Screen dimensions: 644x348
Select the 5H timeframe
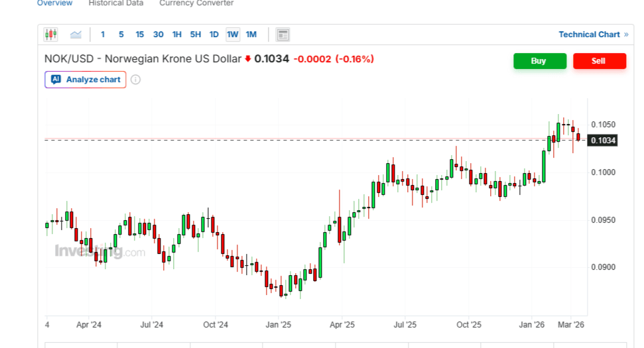[x=196, y=34]
